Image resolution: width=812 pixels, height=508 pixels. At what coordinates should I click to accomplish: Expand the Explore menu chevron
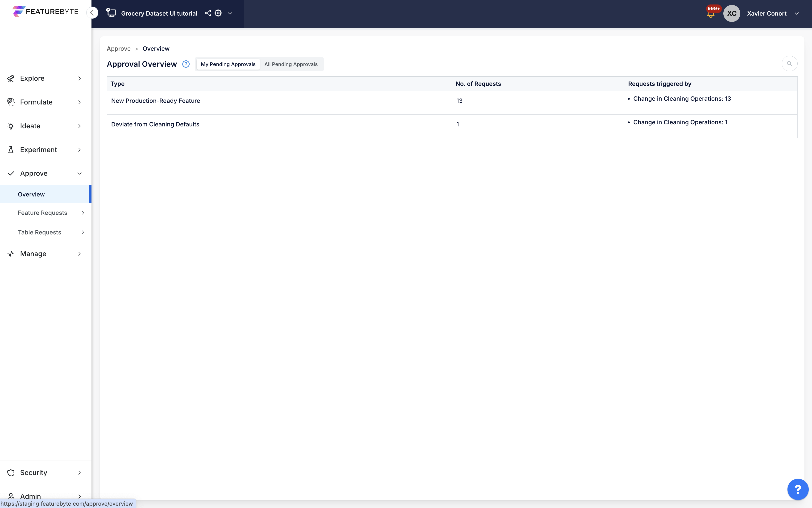point(80,78)
